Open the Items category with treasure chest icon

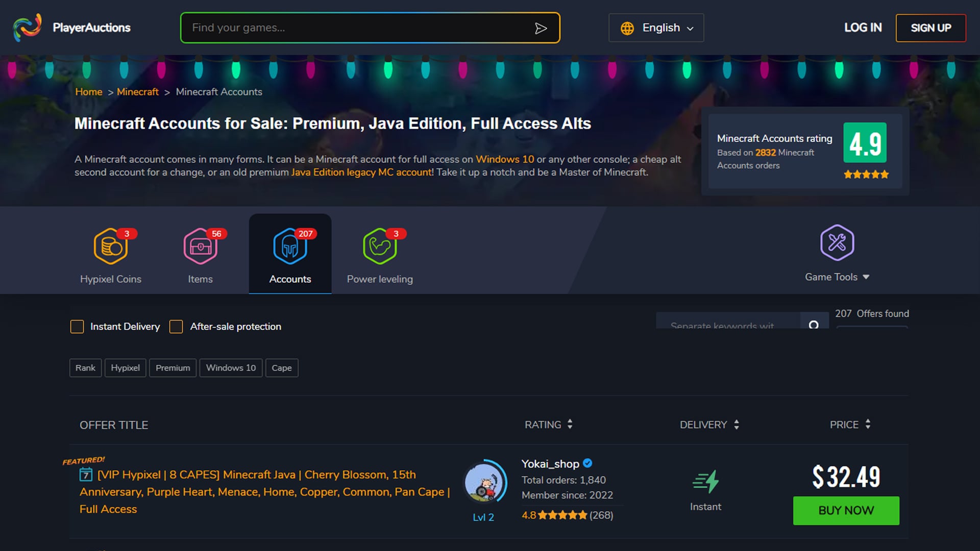(200, 247)
